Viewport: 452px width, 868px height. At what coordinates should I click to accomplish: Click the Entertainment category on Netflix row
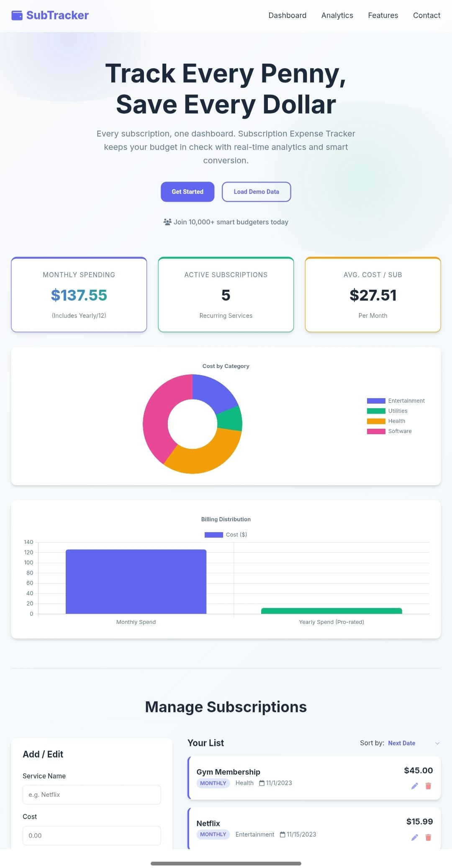[255, 835]
